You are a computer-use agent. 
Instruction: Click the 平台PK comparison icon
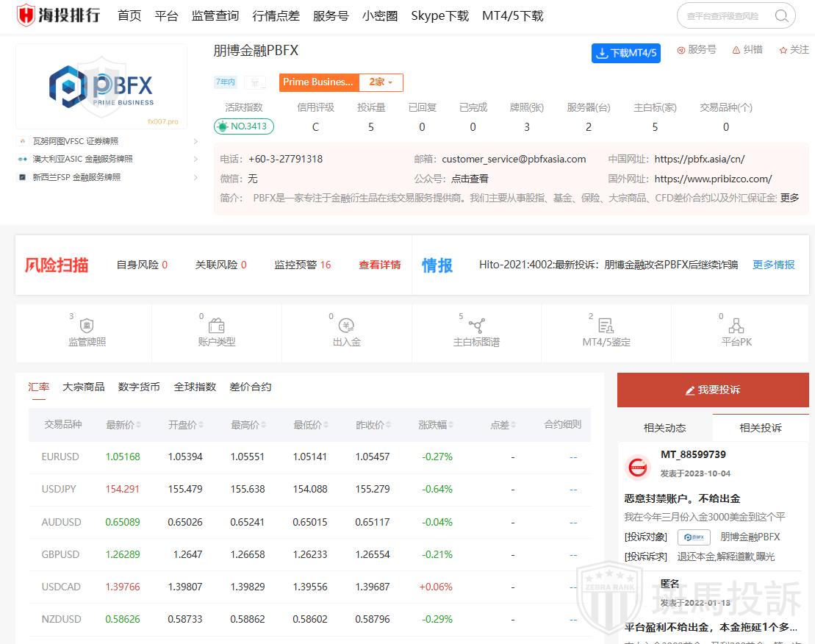pos(736,326)
